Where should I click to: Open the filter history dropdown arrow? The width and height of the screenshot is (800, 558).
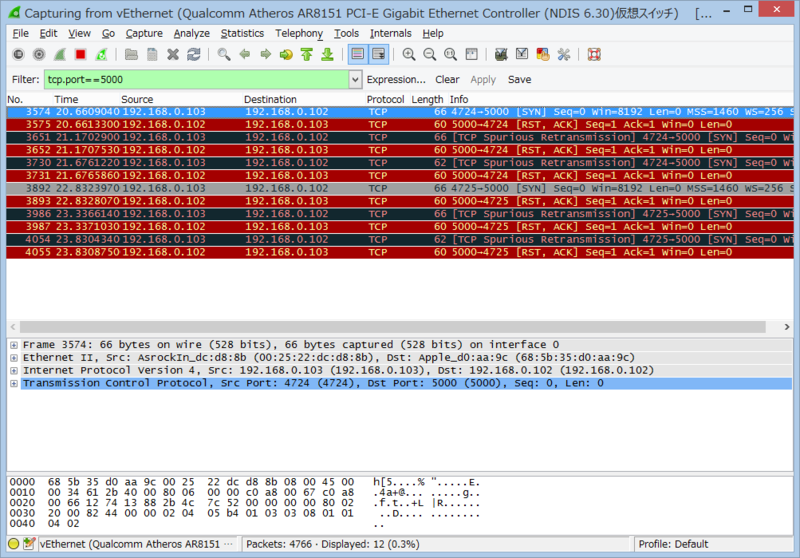tap(355, 80)
